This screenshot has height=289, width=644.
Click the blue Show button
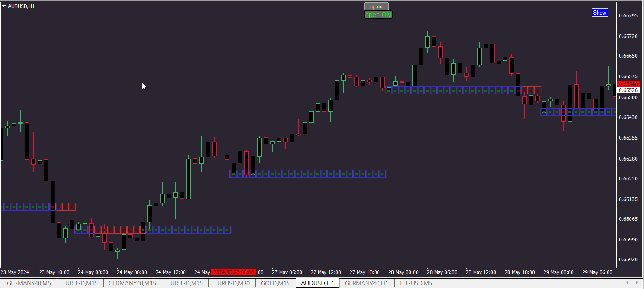tap(600, 13)
